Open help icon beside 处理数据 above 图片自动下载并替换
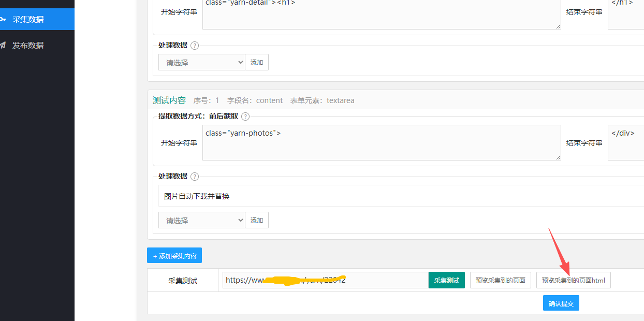The height and width of the screenshot is (321, 644). point(195,177)
